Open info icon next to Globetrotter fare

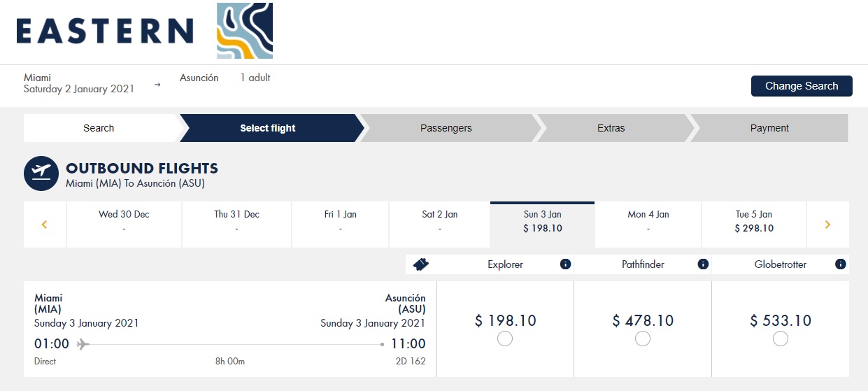841,264
